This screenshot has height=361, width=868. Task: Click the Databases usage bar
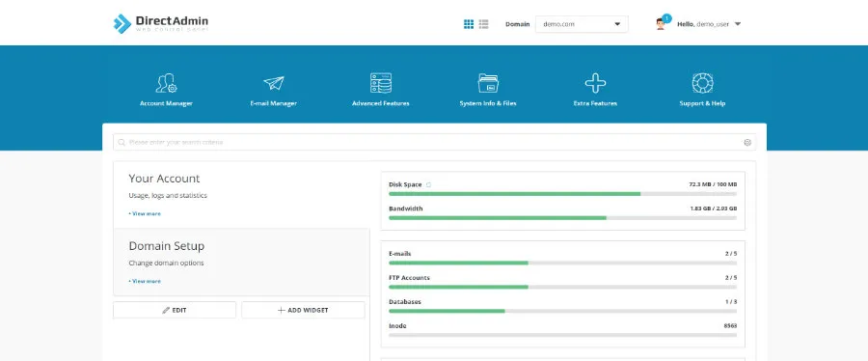click(x=562, y=311)
